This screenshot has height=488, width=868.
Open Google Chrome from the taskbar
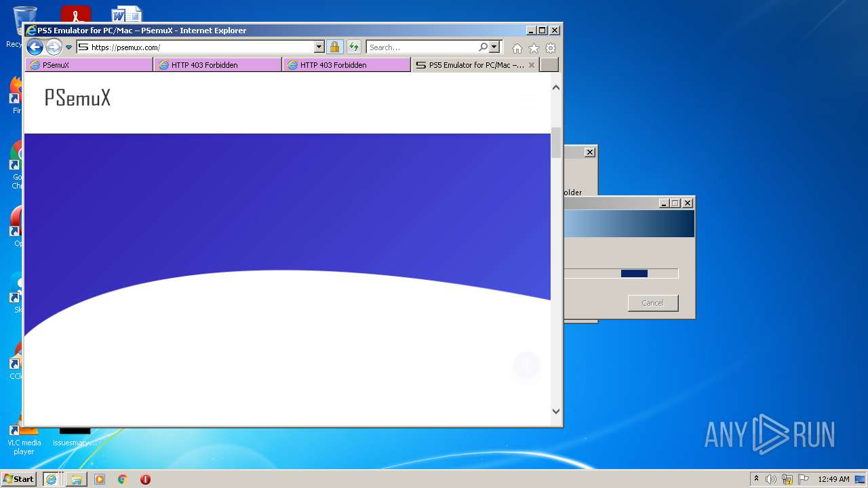123,479
